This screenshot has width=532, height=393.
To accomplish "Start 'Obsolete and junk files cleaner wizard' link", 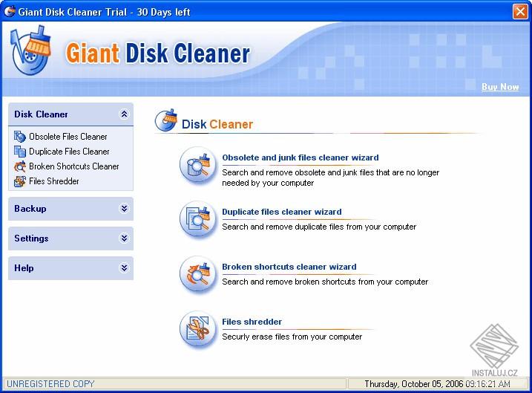I will point(301,157).
